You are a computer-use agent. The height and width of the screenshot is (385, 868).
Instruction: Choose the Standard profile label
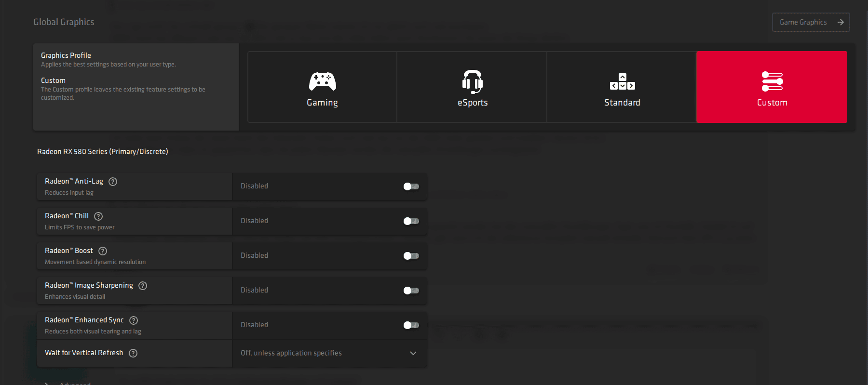click(x=623, y=103)
